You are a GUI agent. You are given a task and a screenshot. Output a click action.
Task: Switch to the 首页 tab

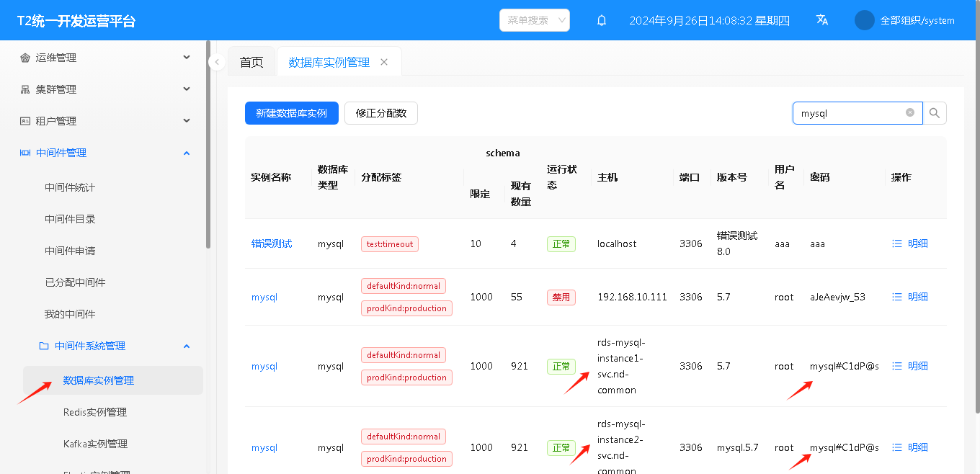pyautogui.click(x=251, y=62)
